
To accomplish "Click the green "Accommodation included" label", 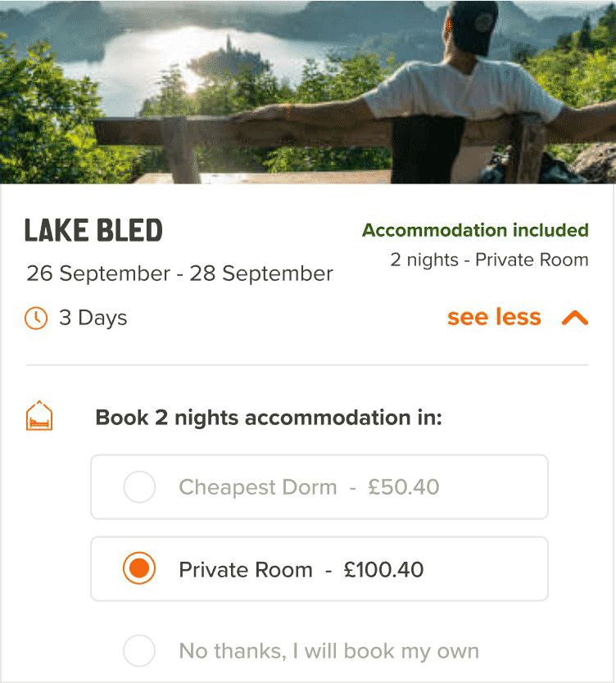I will pyautogui.click(x=475, y=230).
